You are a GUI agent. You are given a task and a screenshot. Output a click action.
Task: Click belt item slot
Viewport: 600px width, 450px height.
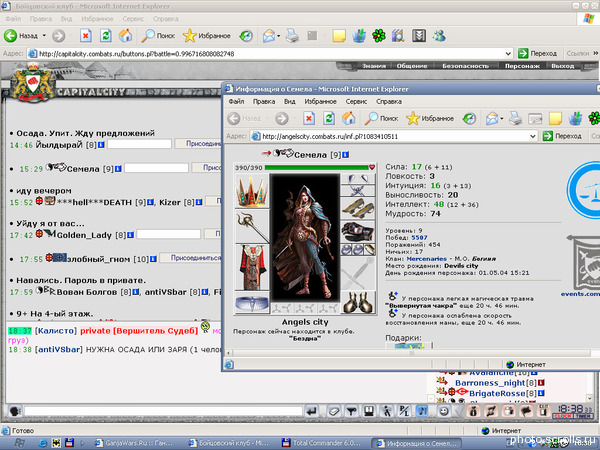(251, 302)
